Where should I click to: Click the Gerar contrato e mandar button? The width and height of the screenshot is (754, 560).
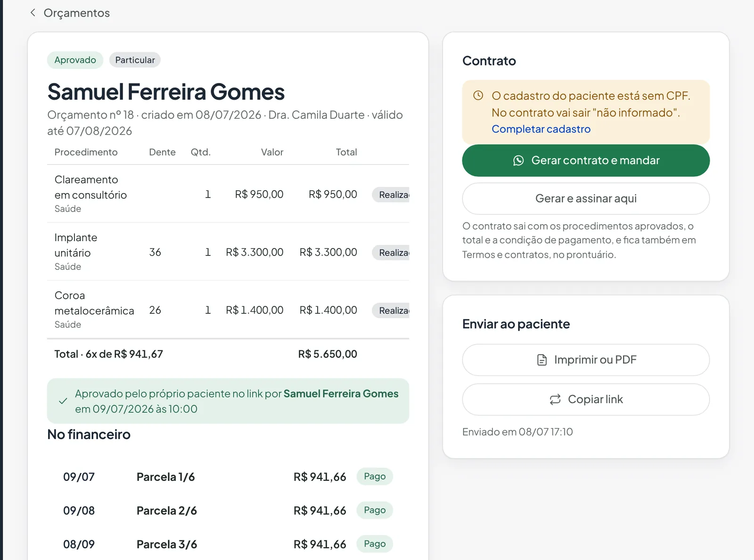[x=586, y=161]
